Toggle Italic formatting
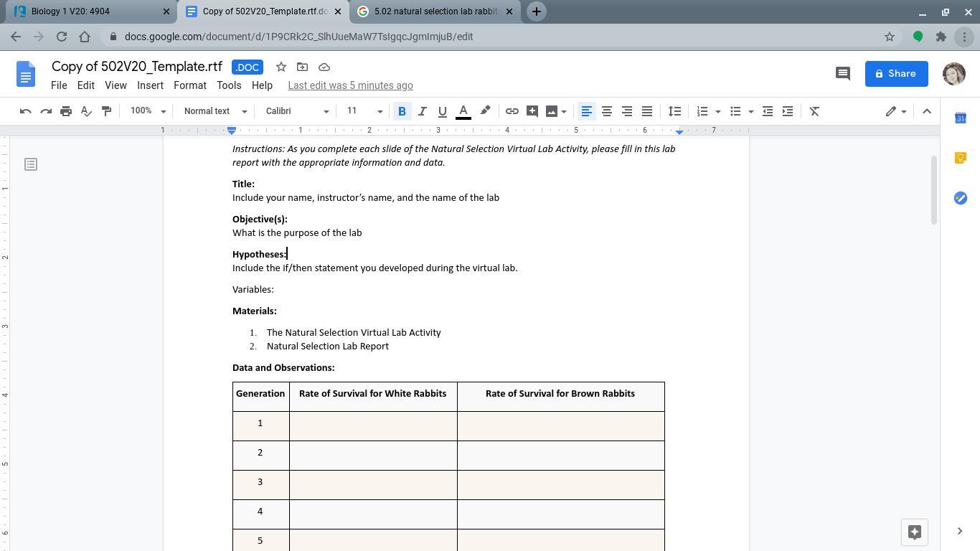 coord(422,111)
